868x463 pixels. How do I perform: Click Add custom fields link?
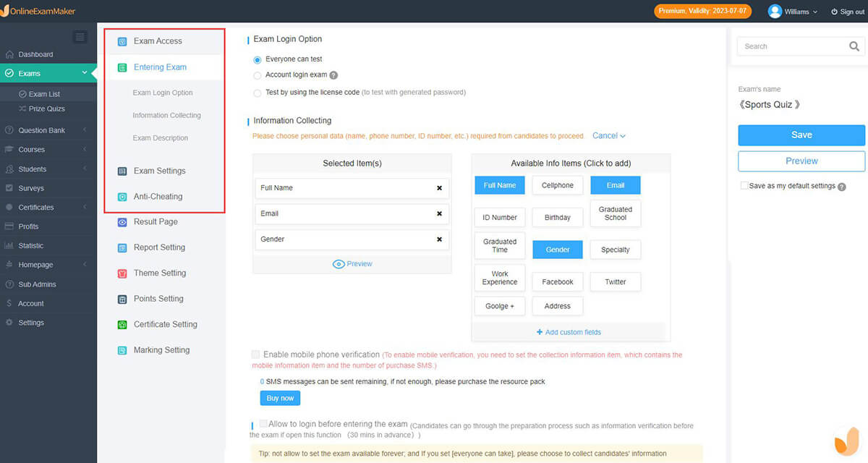(x=569, y=331)
